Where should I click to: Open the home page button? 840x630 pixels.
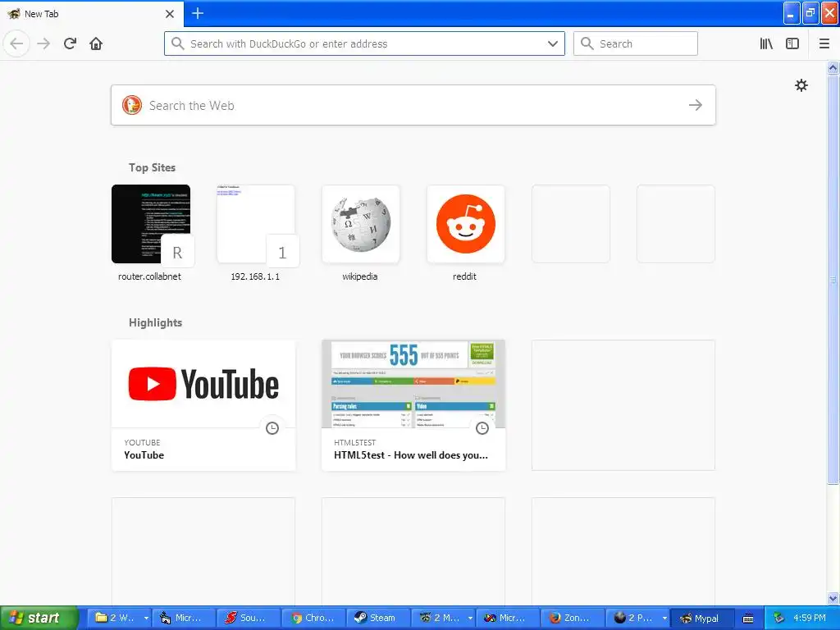[x=96, y=43]
